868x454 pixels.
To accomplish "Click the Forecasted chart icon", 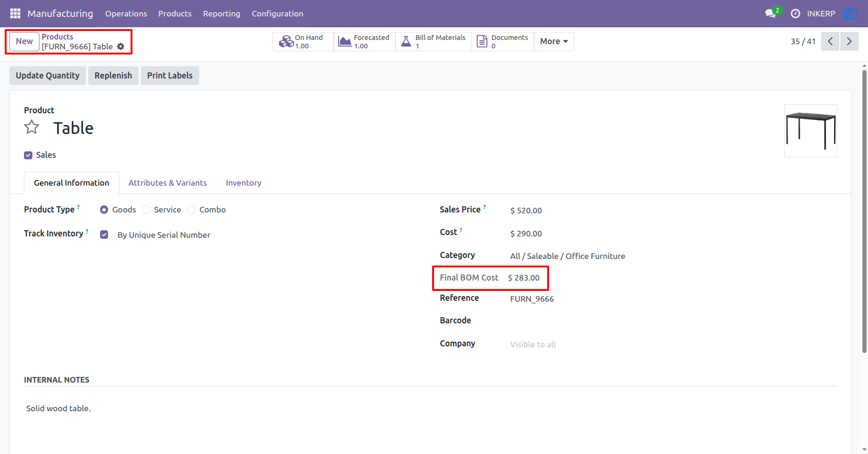I will 345,41.
